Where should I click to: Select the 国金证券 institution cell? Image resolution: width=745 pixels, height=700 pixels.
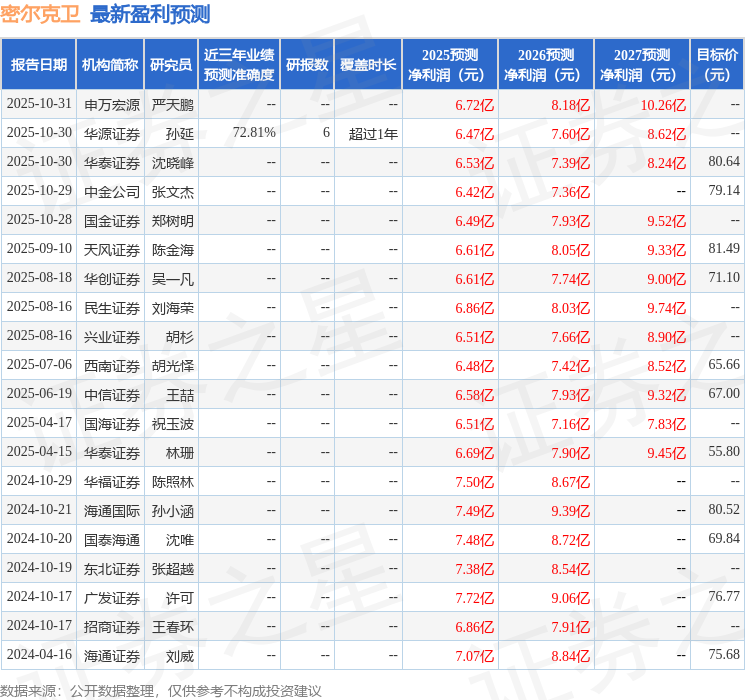112,221
